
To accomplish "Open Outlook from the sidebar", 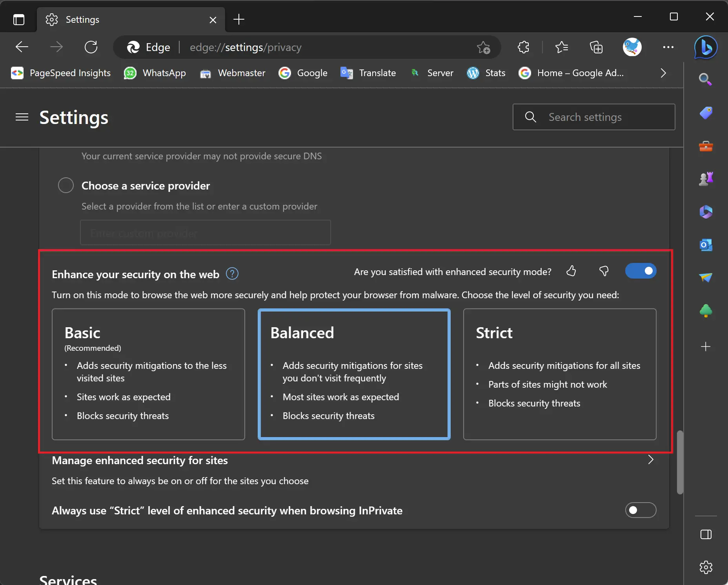I will [706, 245].
